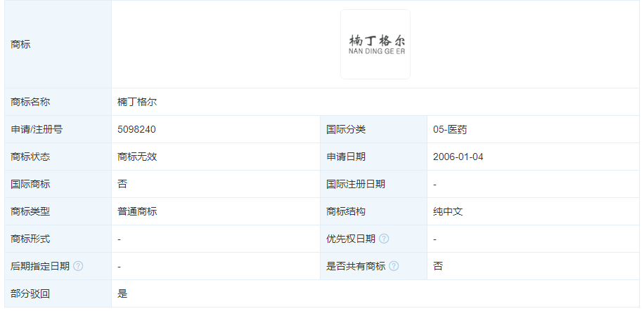The height and width of the screenshot is (311, 644).
Task: Click the 申请/注册号 field label
Action: pos(37,129)
